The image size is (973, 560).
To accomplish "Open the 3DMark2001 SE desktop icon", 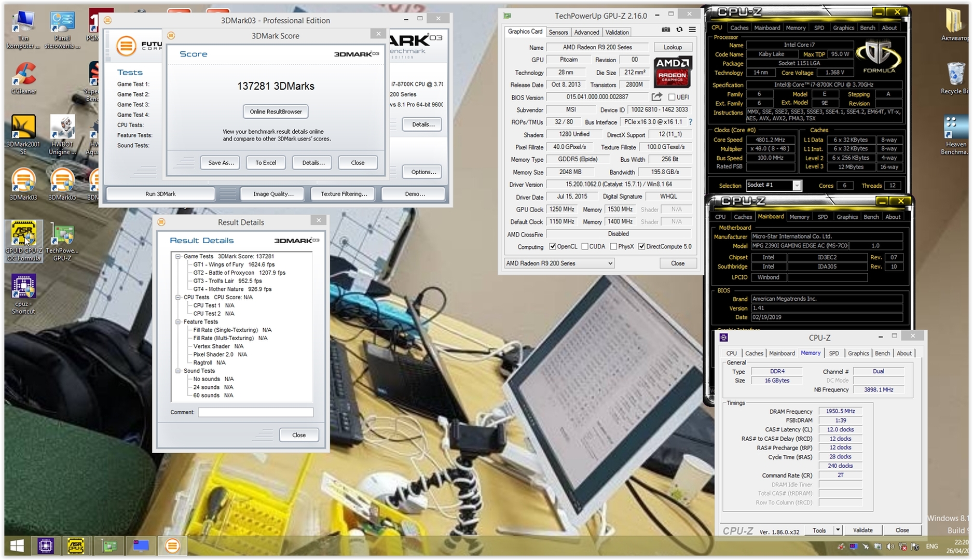I will coord(23,135).
